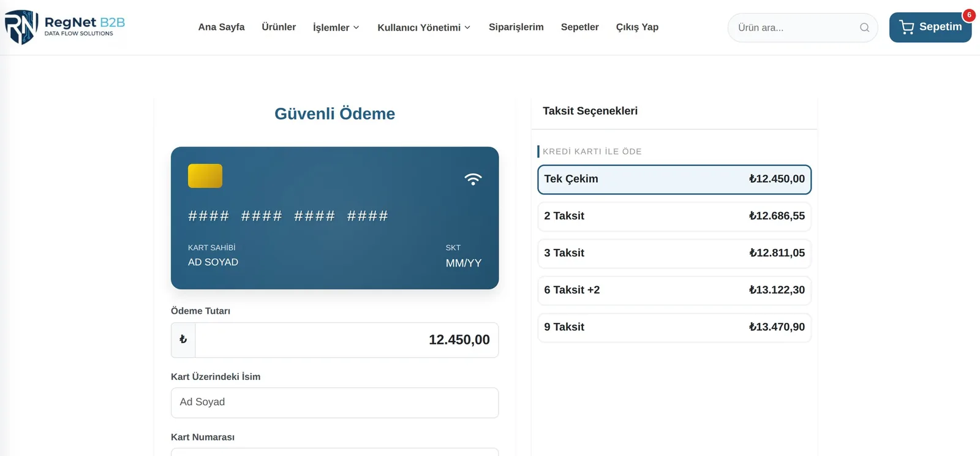Select the 6 Taksit +2 option

tap(674, 291)
